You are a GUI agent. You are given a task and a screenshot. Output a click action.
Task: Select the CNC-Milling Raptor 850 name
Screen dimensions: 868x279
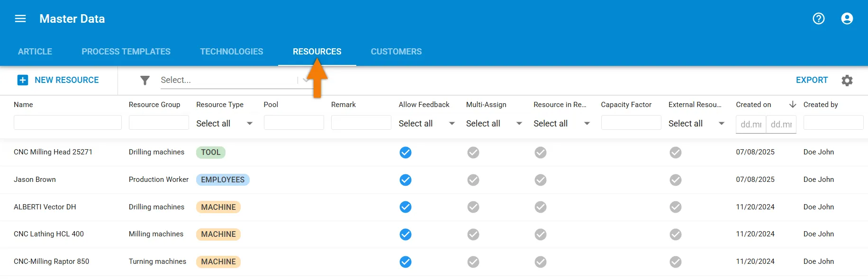click(x=52, y=261)
